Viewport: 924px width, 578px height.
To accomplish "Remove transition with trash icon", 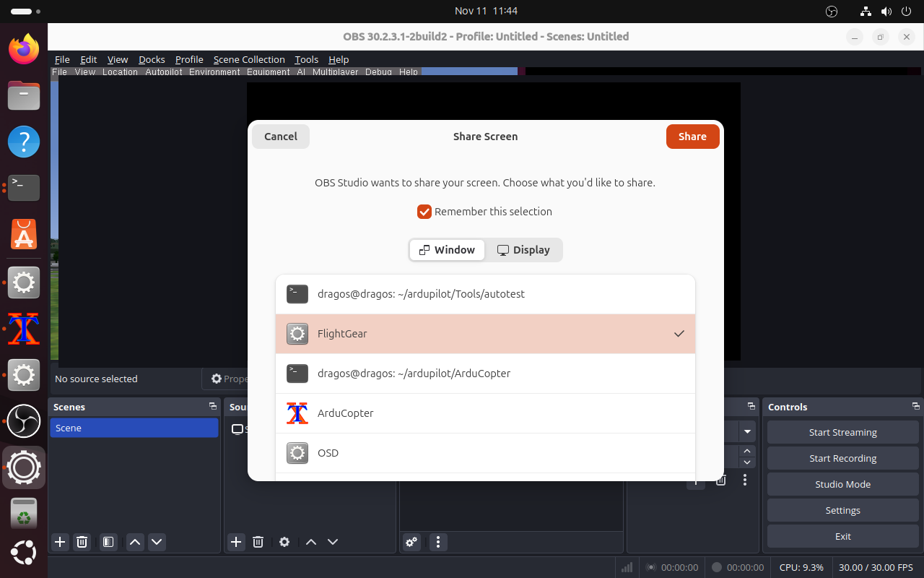I will [721, 480].
